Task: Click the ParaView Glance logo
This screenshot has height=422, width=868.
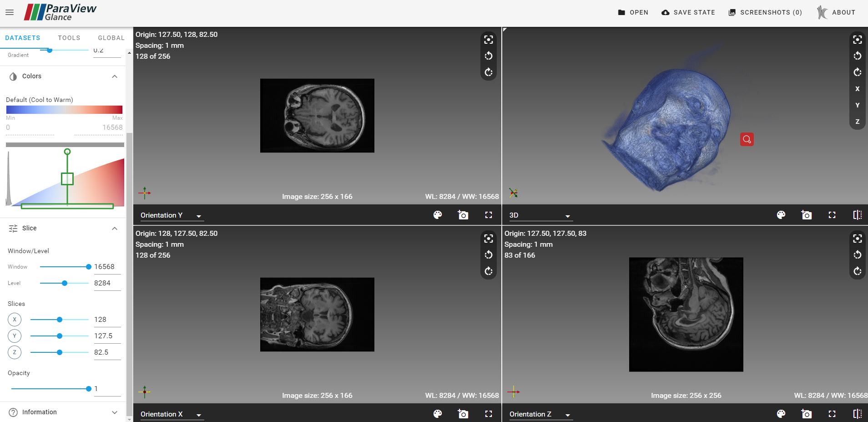Action: pos(60,12)
